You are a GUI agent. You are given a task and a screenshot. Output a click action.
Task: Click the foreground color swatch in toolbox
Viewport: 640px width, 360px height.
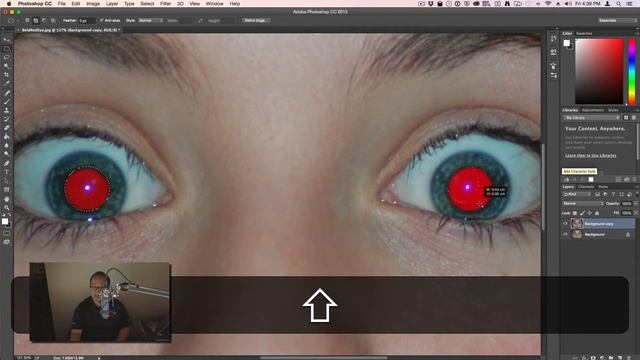click(x=4, y=221)
